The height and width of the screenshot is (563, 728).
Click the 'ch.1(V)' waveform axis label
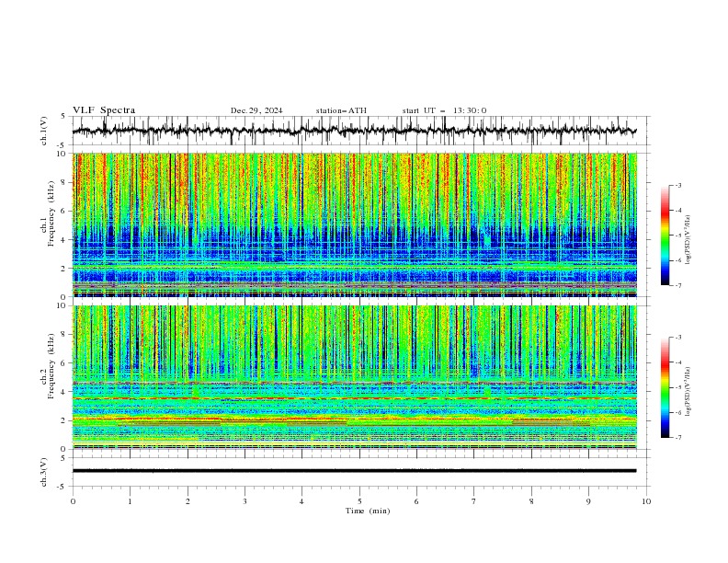tap(43, 131)
